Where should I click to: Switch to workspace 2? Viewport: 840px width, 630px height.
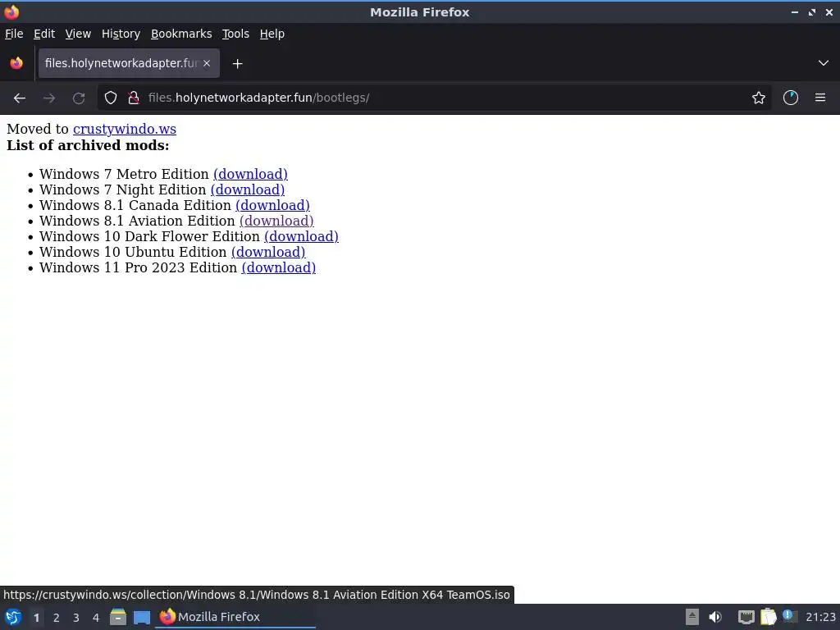click(57, 618)
